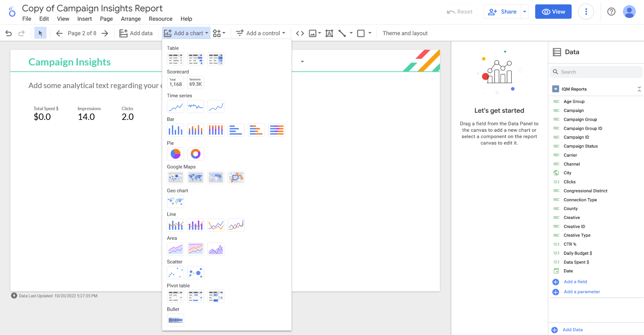Screen dimensions: 644x335
Task: Add the Total scorecard chart
Action: coord(175,83)
